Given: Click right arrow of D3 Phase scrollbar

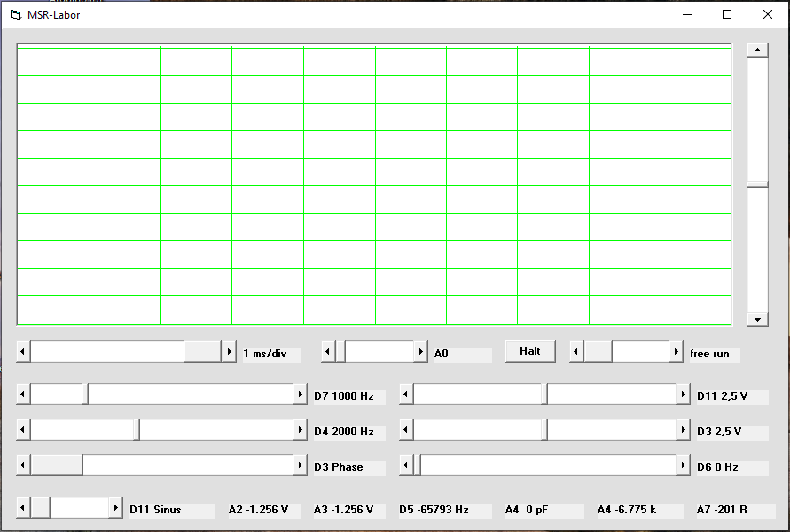Looking at the screenshot, I should coord(300,465).
